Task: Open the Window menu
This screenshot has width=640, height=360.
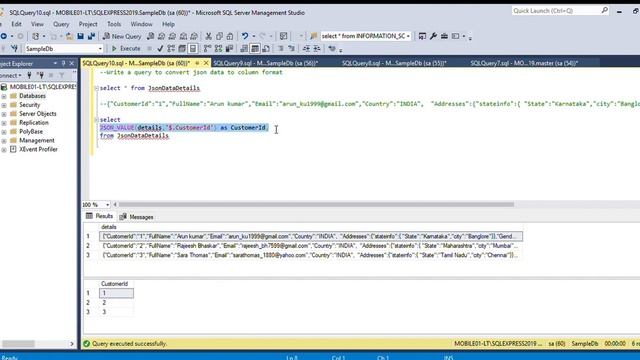Action: click(x=141, y=24)
